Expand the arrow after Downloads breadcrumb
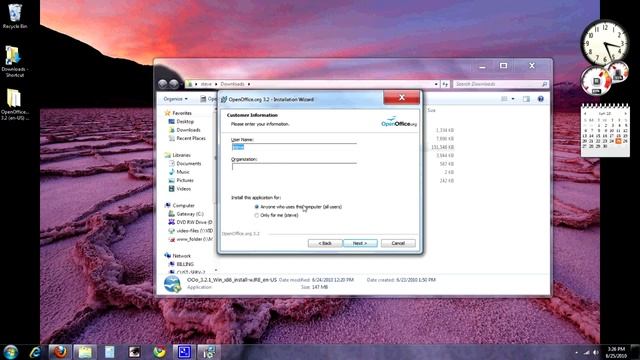The image size is (640, 360). coord(249,84)
